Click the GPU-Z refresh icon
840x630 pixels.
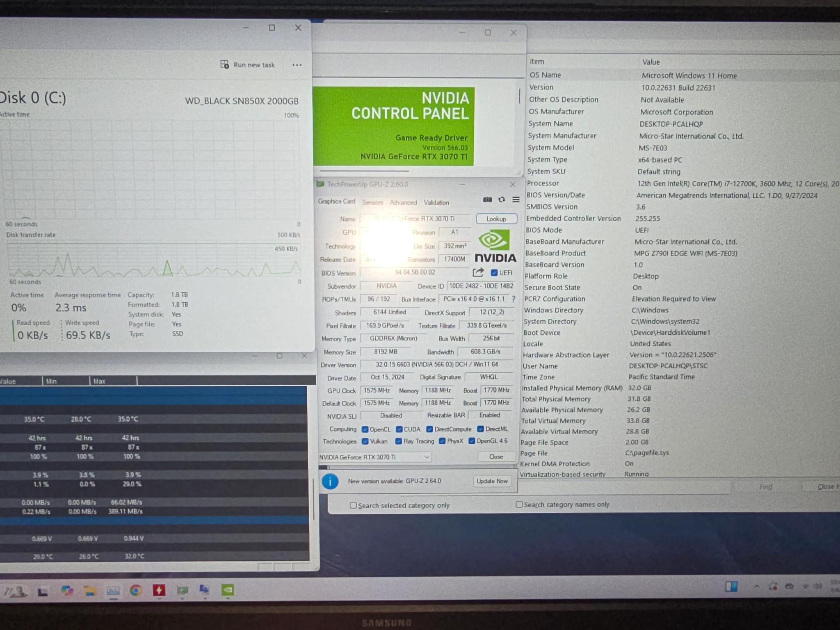tap(502, 200)
